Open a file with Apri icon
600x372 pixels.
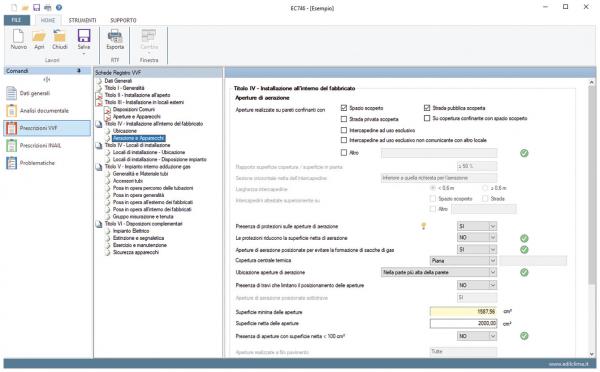(x=39, y=36)
